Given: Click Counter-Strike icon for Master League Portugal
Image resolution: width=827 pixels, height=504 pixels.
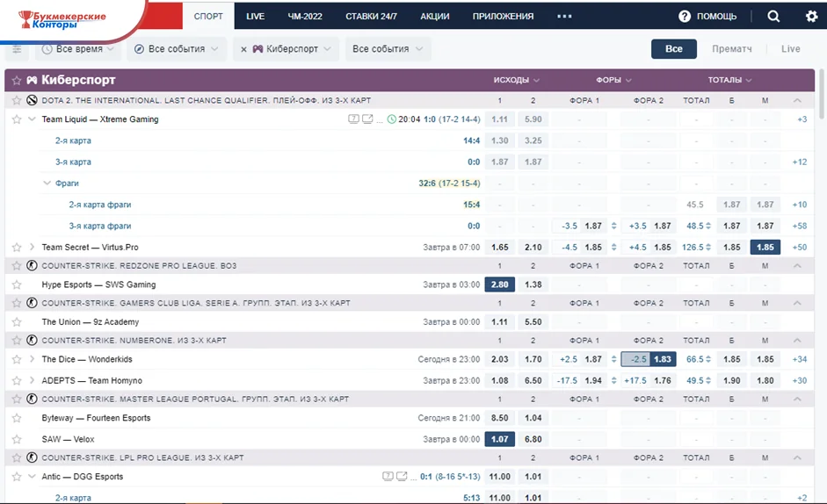Looking at the screenshot, I should click(32, 400).
